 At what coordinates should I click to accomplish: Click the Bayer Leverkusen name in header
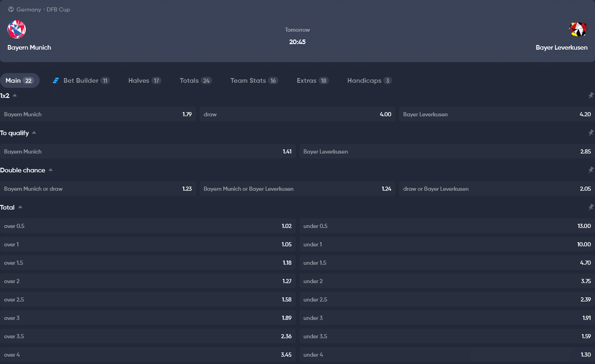coord(561,47)
